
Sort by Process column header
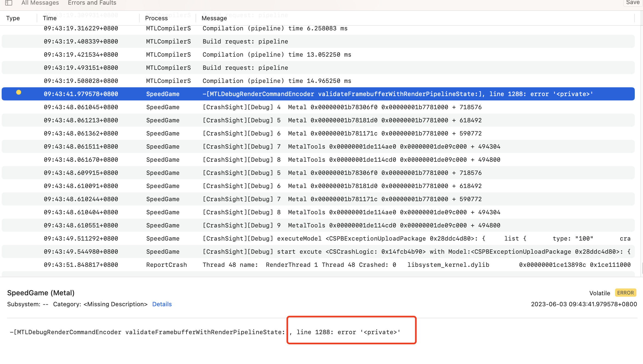tap(156, 18)
